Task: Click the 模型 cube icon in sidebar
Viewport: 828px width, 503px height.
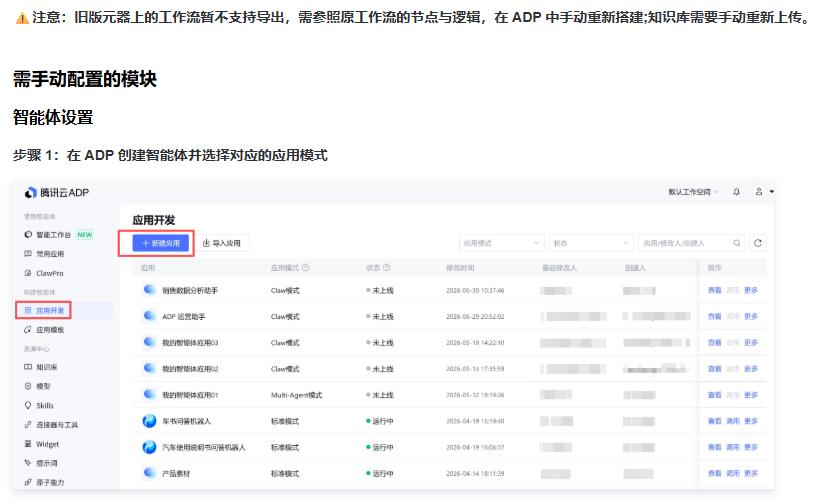Action: click(28, 386)
